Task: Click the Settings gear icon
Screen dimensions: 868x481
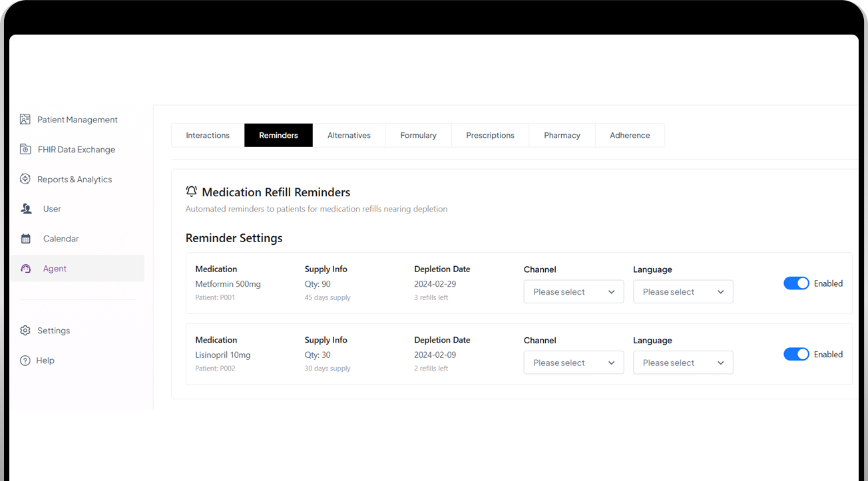Action: (x=25, y=331)
